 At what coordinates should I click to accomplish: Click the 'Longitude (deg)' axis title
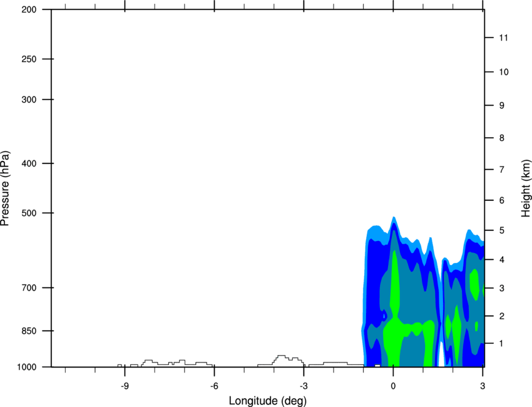pyautogui.click(x=268, y=401)
